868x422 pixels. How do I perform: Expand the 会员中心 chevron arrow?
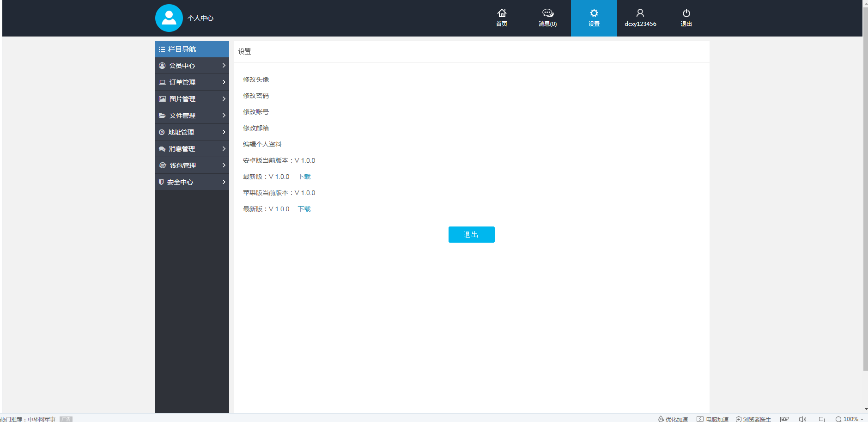[224, 66]
